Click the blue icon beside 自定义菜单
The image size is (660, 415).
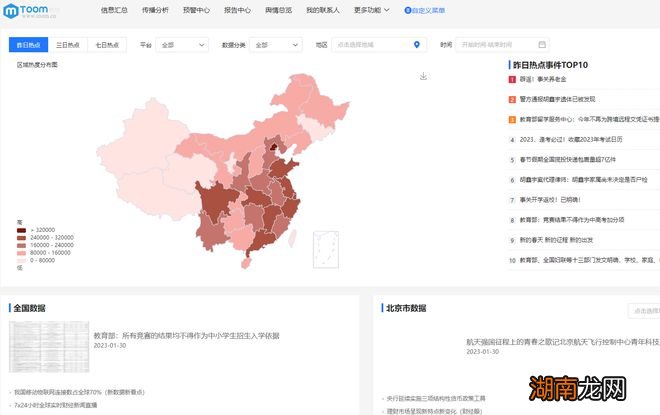[407, 10]
